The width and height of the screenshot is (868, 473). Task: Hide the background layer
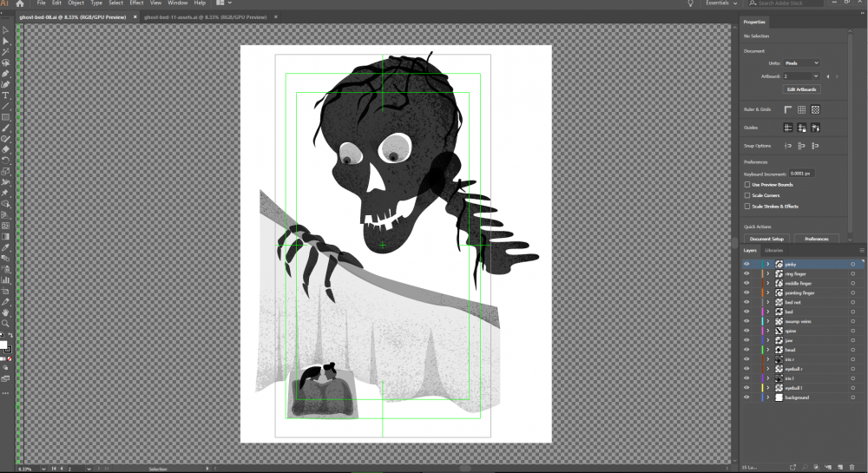coord(746,397)
